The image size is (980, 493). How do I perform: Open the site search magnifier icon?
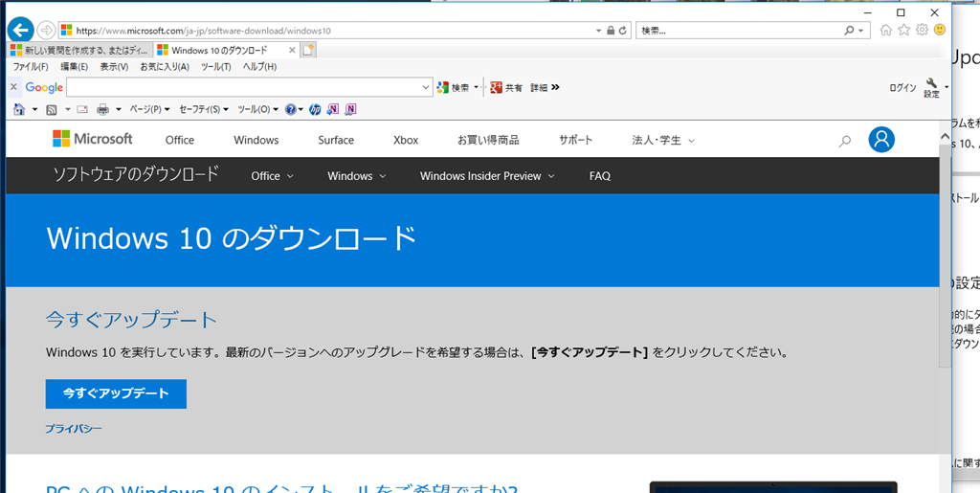click(844, 142)
